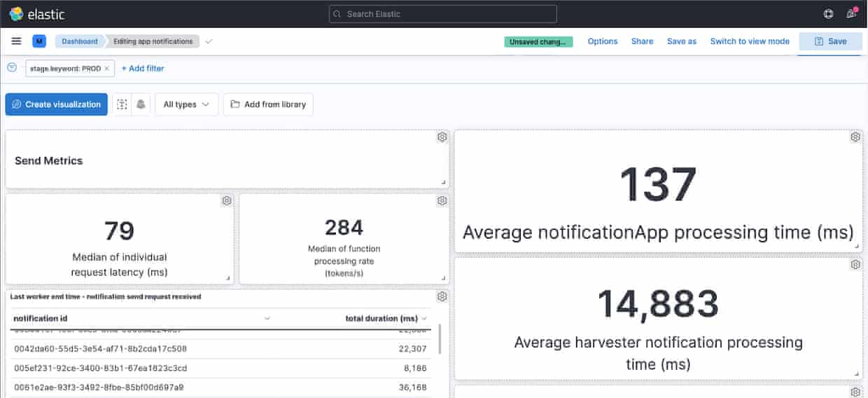Click the Elastic logo
The height and width of the screenshot is (398, 868).
35,13
